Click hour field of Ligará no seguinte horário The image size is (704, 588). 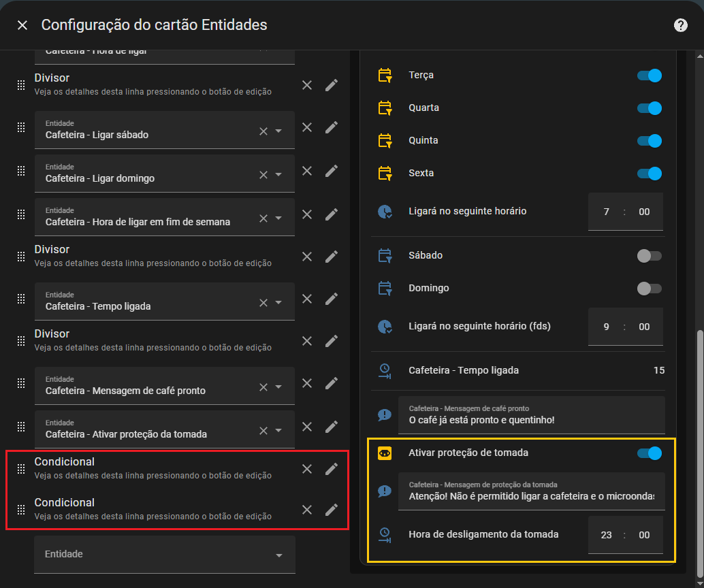pyautogui.click(x=606, y=212)
